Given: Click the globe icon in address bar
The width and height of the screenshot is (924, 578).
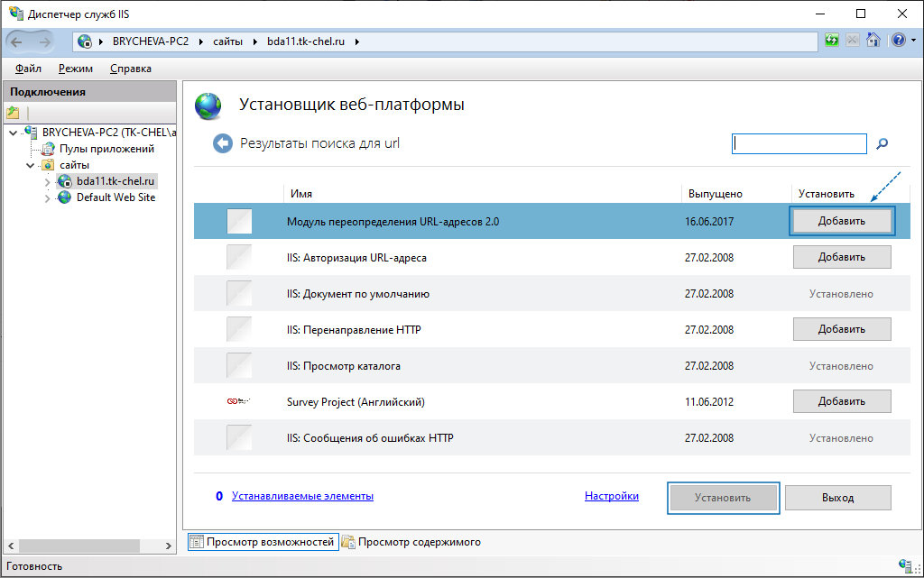Looking at the screenshot, I should coord(85,41).
